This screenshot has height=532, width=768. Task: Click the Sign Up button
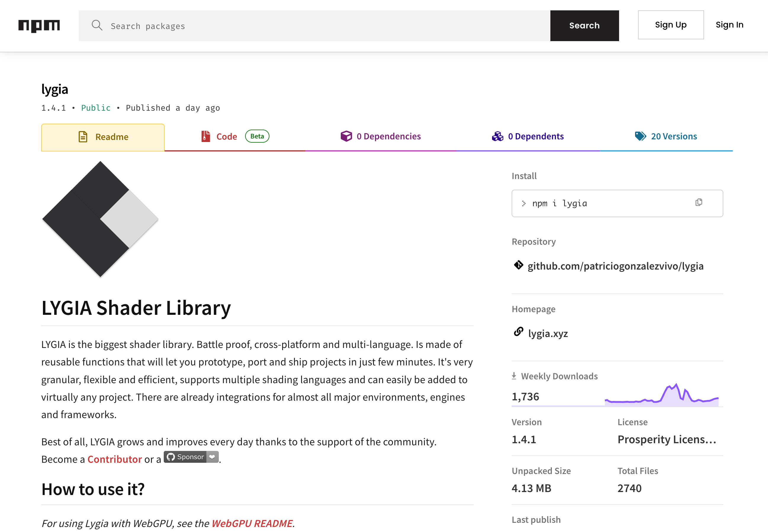tap(670, 25)
